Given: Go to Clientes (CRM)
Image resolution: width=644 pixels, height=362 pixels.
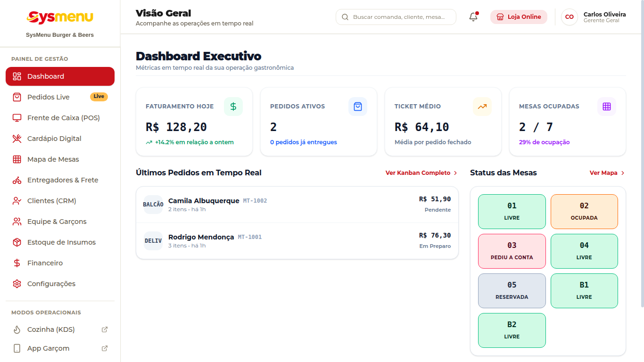Looking at the screenshot, I should pyautogui.click(x=60, y=201).
